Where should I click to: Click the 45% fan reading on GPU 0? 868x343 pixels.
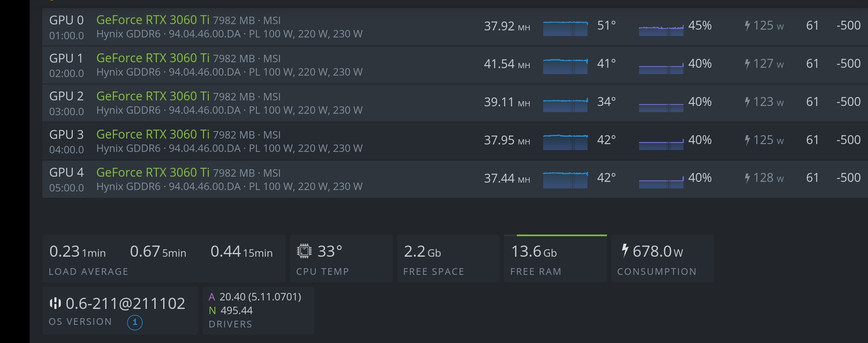pos(700,26)
